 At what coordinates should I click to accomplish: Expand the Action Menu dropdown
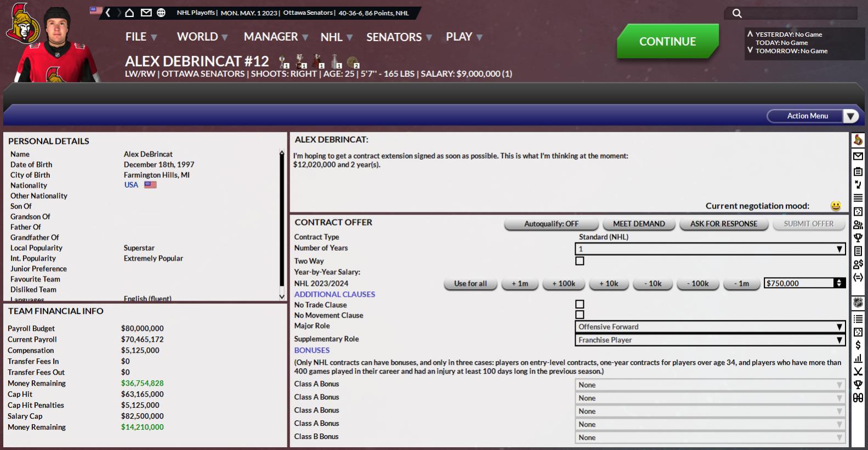[812, 116]
